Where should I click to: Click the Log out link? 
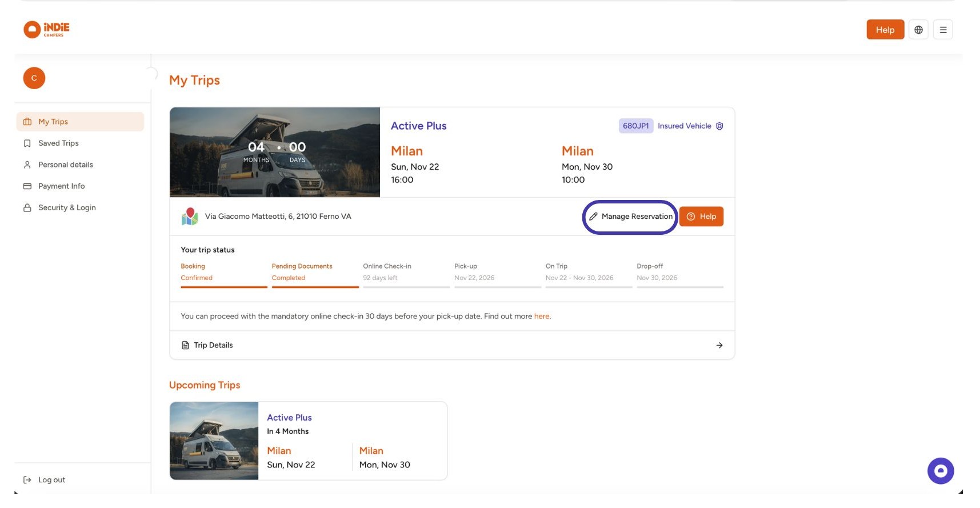click(x=51, y=480)
